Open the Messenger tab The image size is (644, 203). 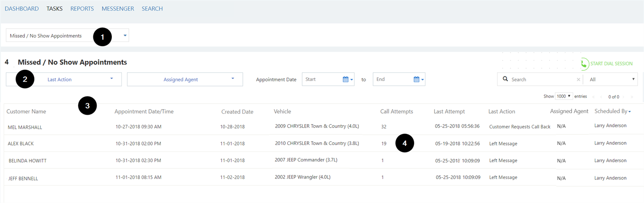pyautogui.click(x=118, y=9)
